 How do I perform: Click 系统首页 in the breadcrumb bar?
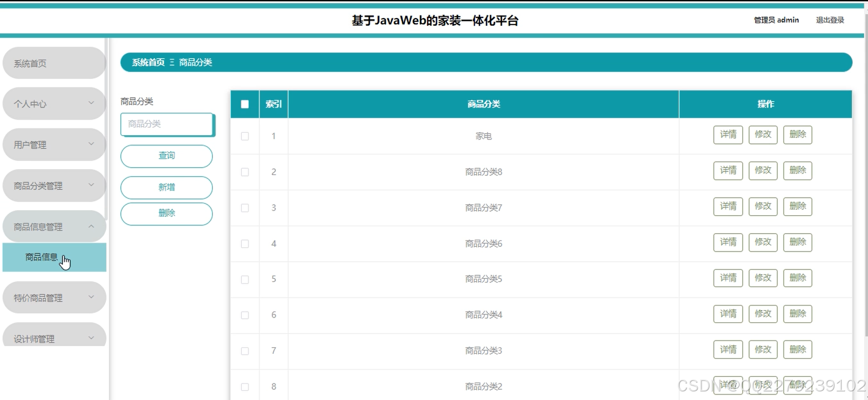148,62
